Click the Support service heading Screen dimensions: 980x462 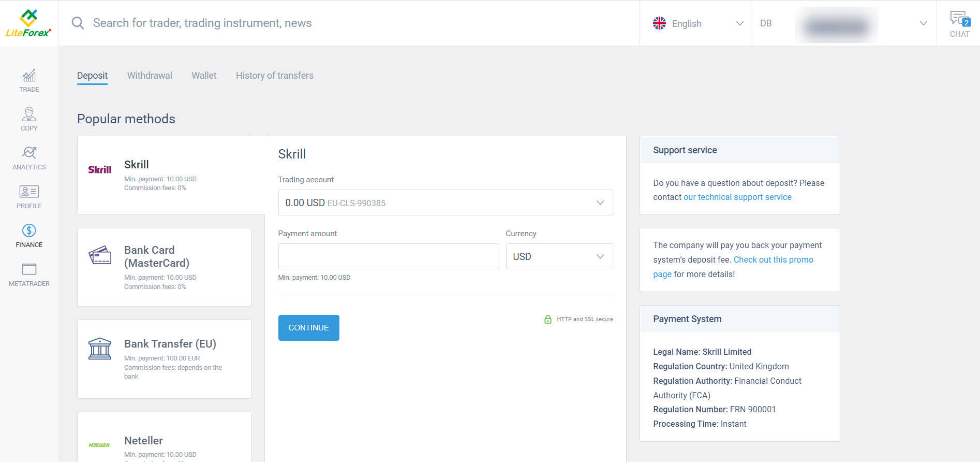685,150
